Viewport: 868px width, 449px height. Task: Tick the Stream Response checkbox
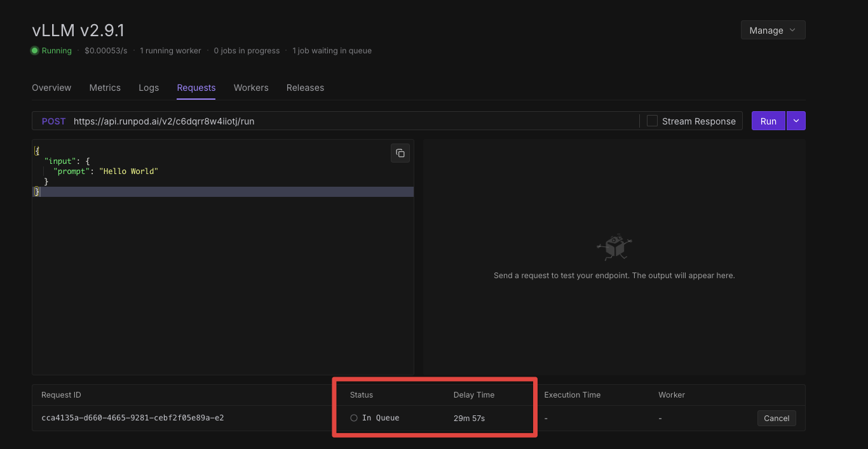[x=652, y=121]
